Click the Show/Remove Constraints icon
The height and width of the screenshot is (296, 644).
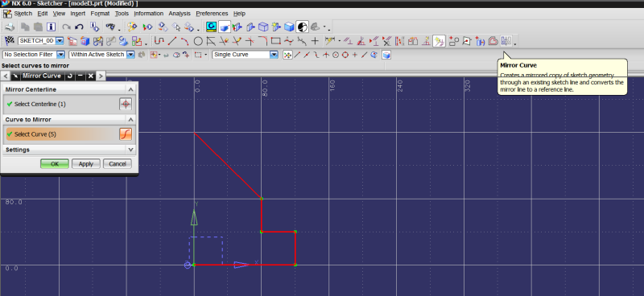tap(387, 41)
